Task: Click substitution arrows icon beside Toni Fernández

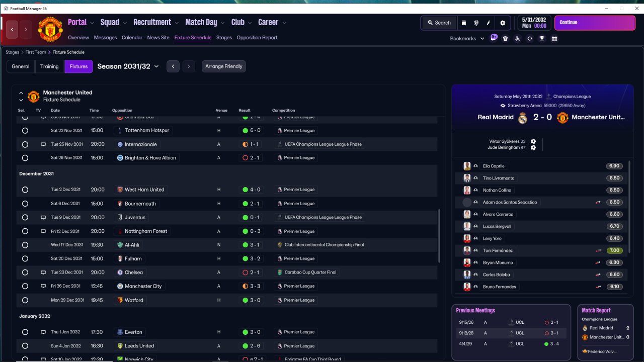Action: tap(598, 250)
